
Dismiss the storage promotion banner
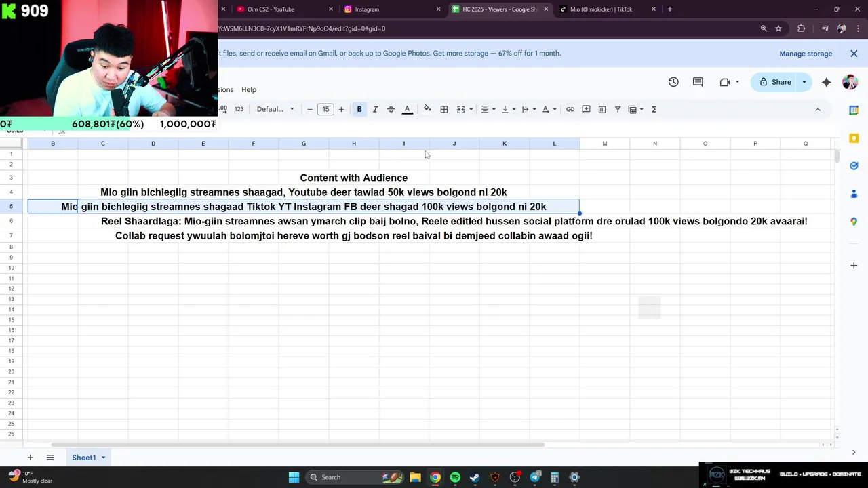coord(854,54)
